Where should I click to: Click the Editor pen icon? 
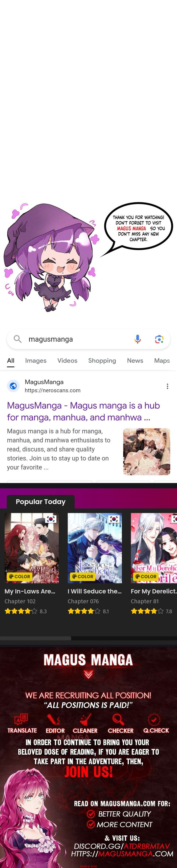click(54, 719)
